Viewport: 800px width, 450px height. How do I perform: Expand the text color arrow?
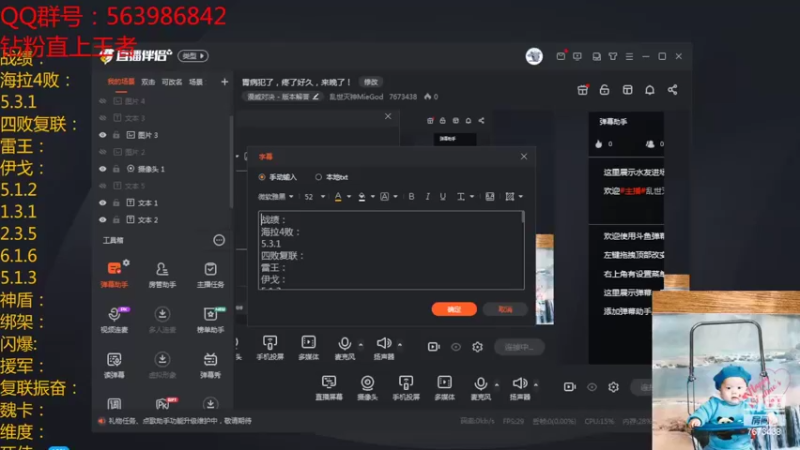pyautogui.click(x=349, y=196)
